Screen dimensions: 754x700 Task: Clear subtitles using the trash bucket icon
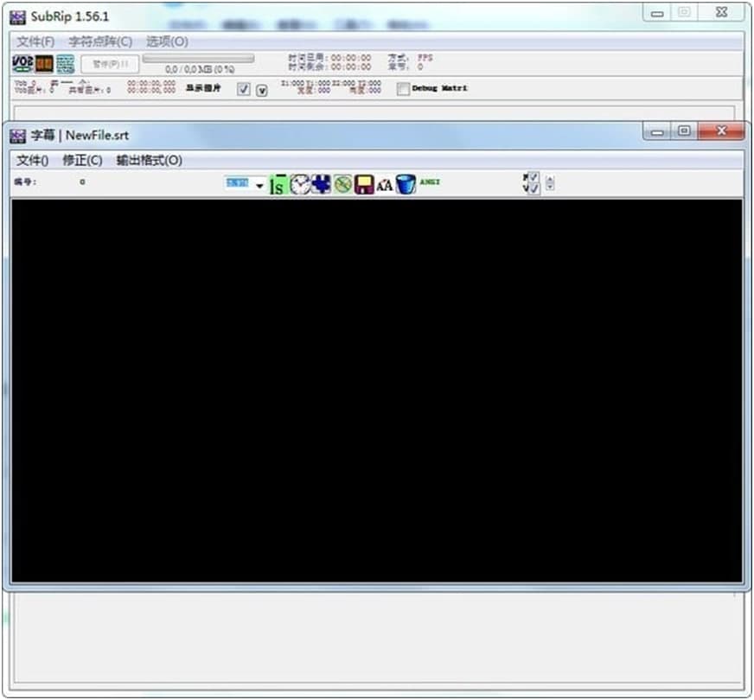pyautogui.click(x=407, y=184)
